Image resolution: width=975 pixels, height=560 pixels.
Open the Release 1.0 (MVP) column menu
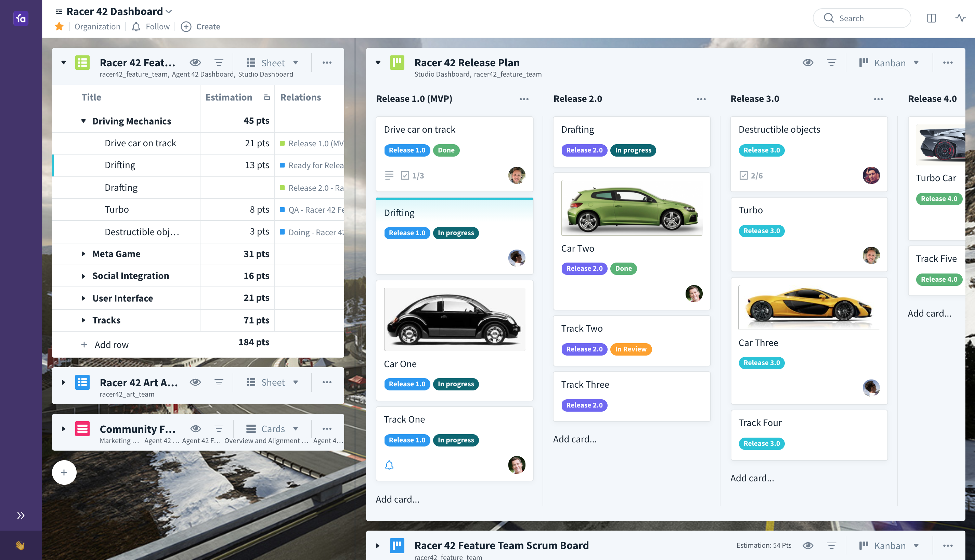click(x=524, y=99)
